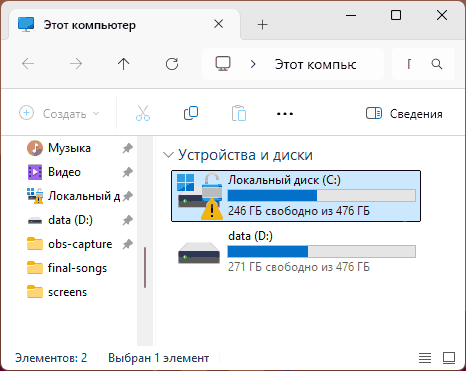Navigate back with the left arrow
Image resolution: width=466 pixels, height=371 pixels.
point(28,64)
